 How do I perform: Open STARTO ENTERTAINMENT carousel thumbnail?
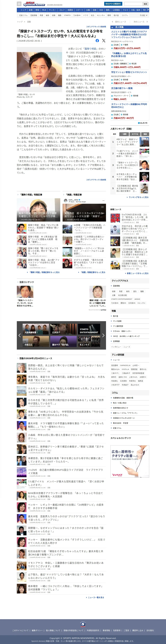tap(89, 329)
